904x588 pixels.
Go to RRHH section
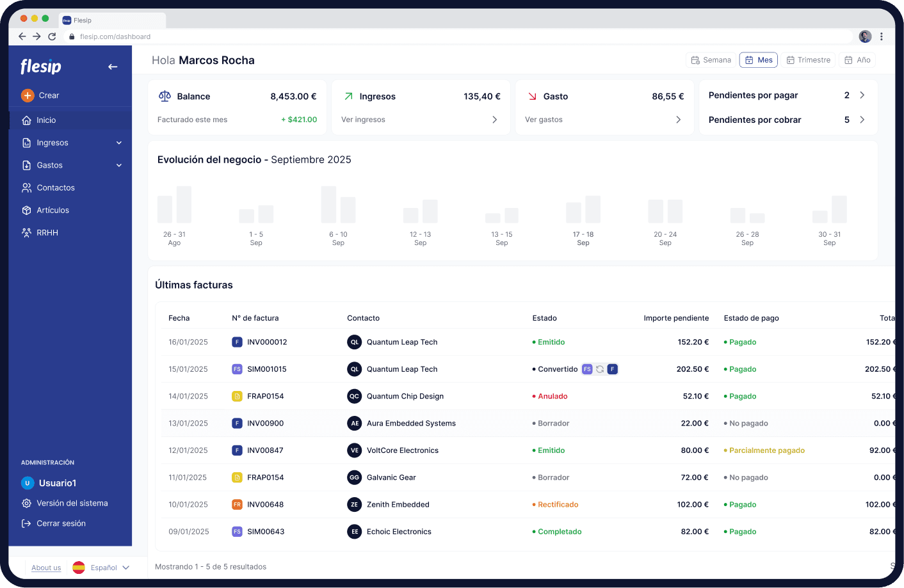(x=47, y=233)
